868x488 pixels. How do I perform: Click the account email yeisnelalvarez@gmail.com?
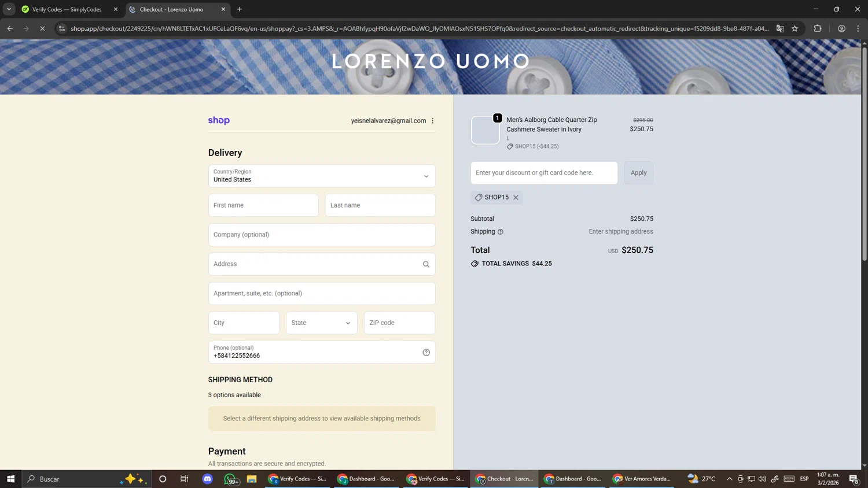tap(388, 121)
